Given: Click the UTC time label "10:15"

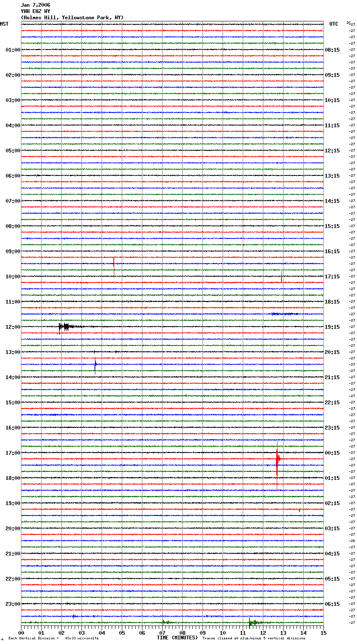Looking at the screenshot, I should [332, 100].
